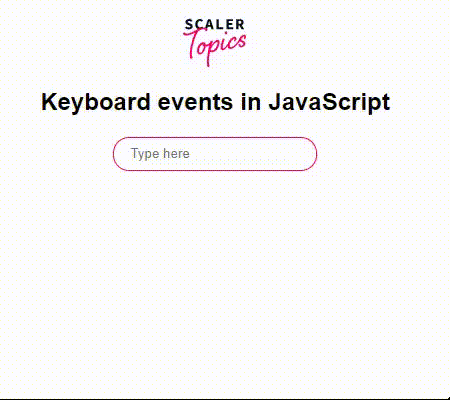Click the final "s" of Topics
Viewport: 450px width, 400px height.
click(x=242, y=42)
